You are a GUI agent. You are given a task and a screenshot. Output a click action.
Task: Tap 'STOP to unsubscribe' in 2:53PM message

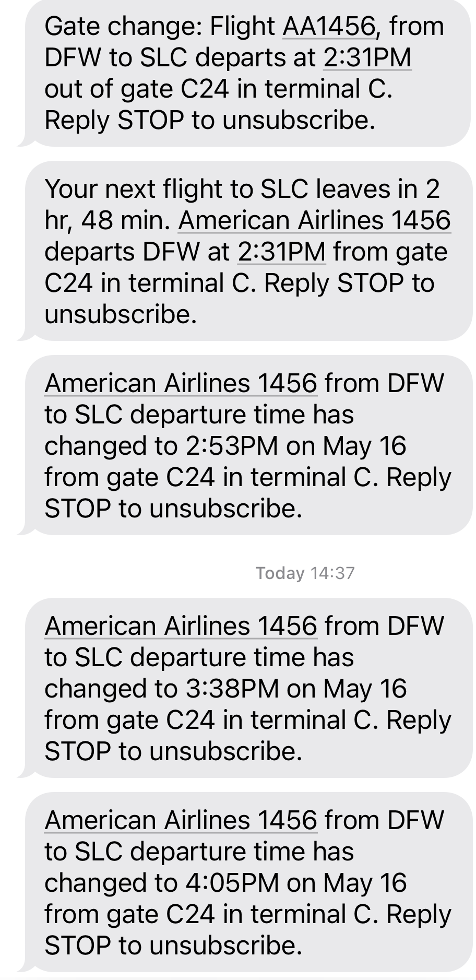(173, 509)
